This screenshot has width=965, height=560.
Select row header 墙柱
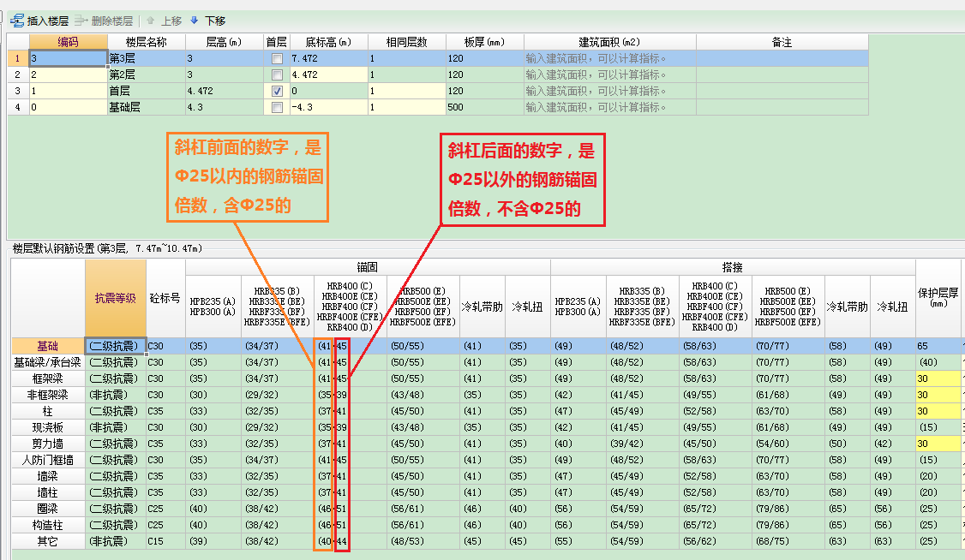click(x=48, y=492)
